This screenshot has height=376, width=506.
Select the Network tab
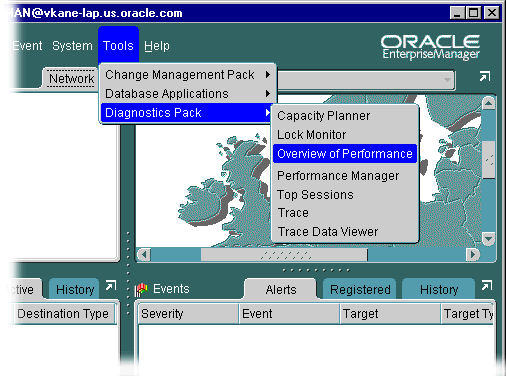pyautogui.click(x=71, y=79)
